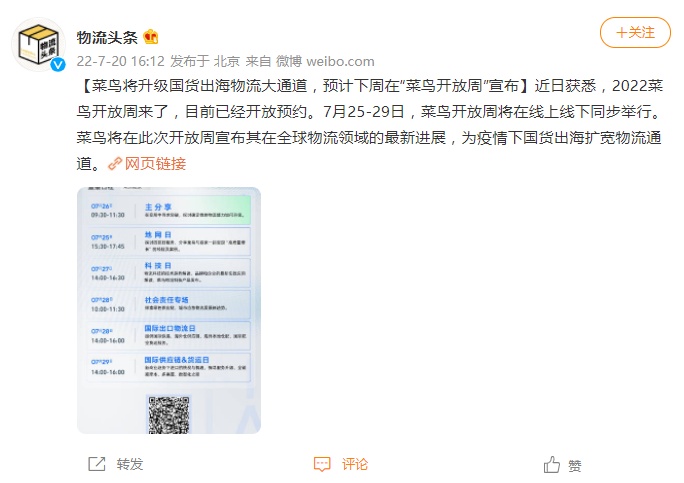Click the 国际供应链&货运日 row in image
This screenshot has width=684, height=483.
tap(169, 367)
